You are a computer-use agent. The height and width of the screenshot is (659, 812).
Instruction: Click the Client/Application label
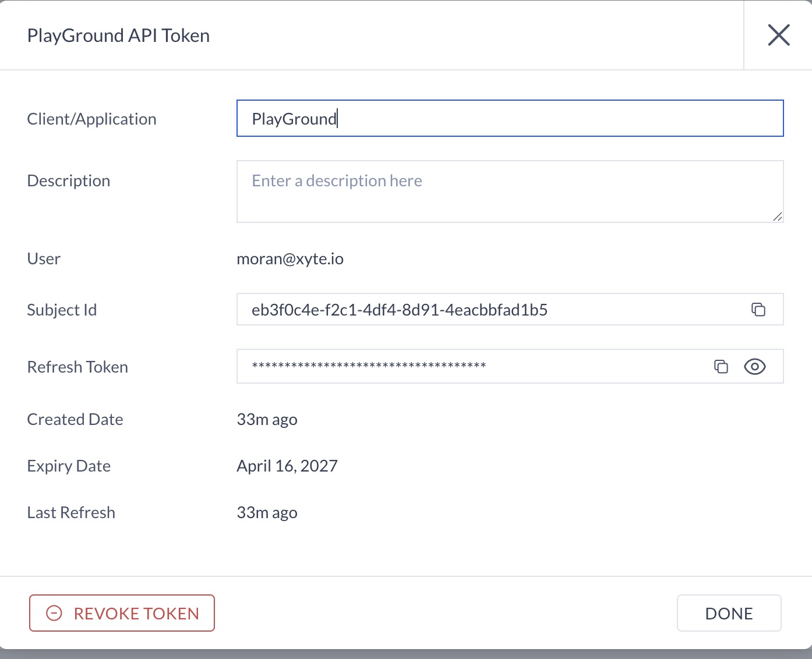point(91,119)
